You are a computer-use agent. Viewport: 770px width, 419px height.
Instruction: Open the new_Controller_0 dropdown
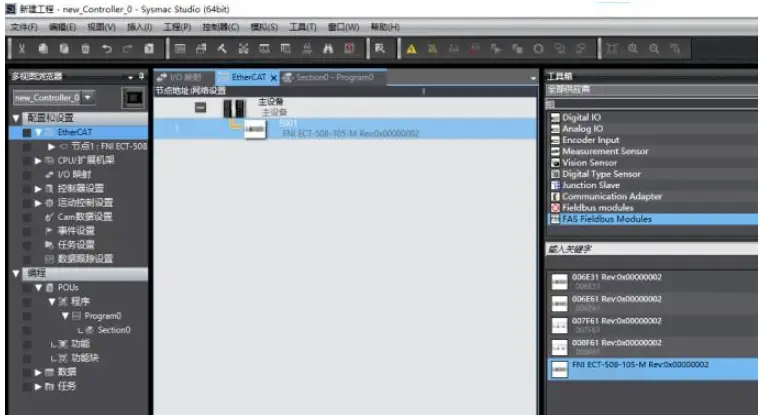click(87, 97)
